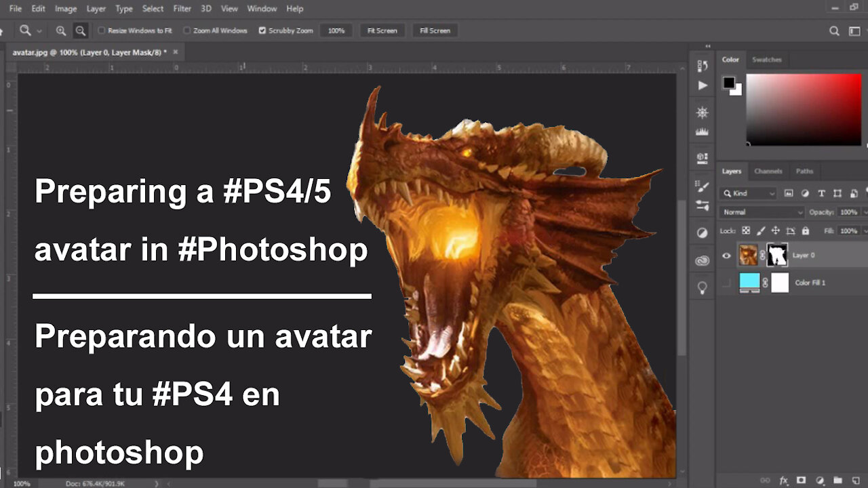
Task: Lock image pixels brush icon
Action: [x=761, y=230]
